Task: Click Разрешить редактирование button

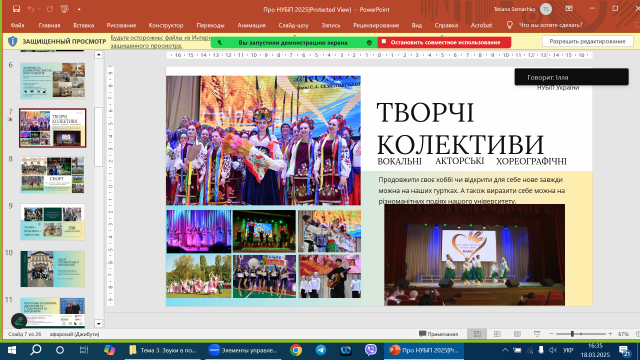Action: click(587, 41)
